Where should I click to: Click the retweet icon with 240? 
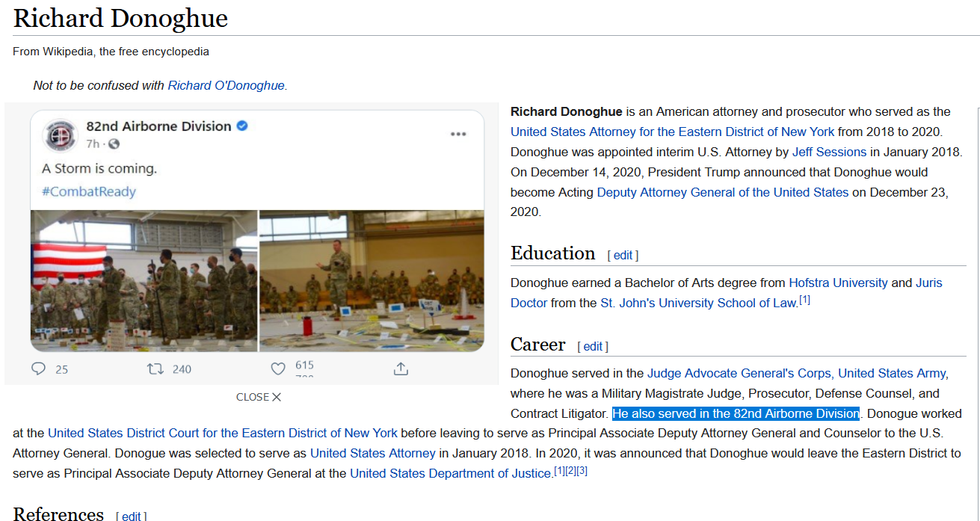click(x=155, y=369)
